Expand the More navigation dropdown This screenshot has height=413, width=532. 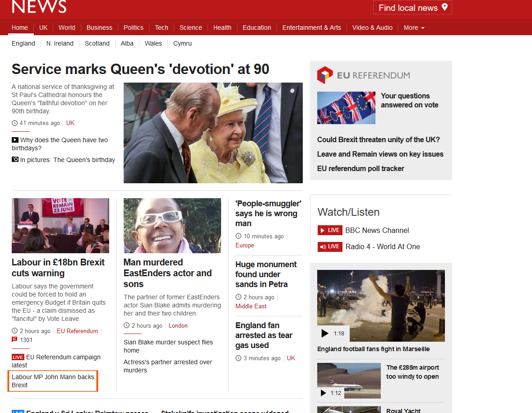click(x=414, y=28)
